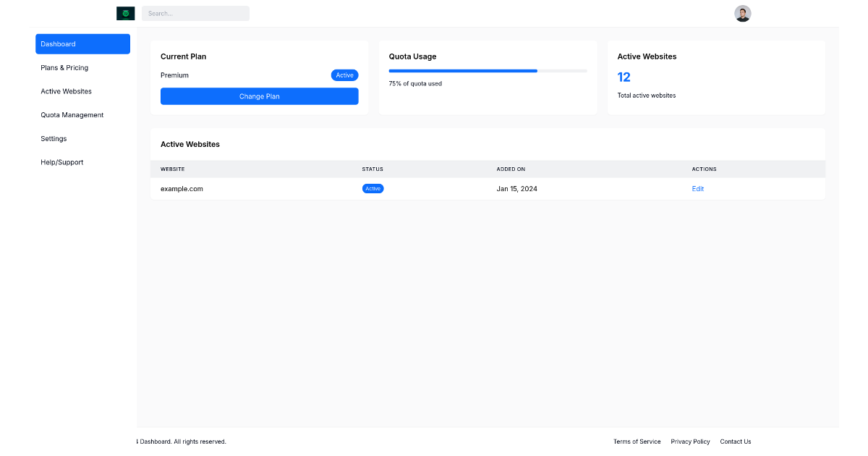Open the Settings page
868x456 pixels.
[x=54, y=138]
